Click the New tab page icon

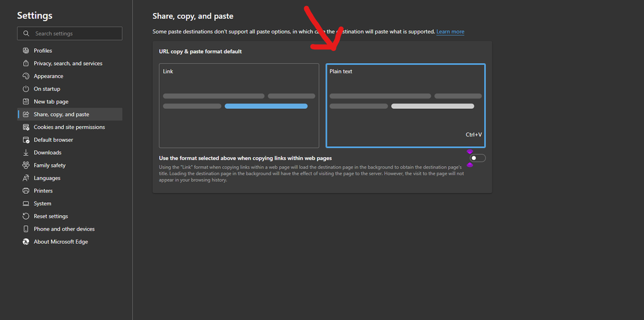[26, 102]
